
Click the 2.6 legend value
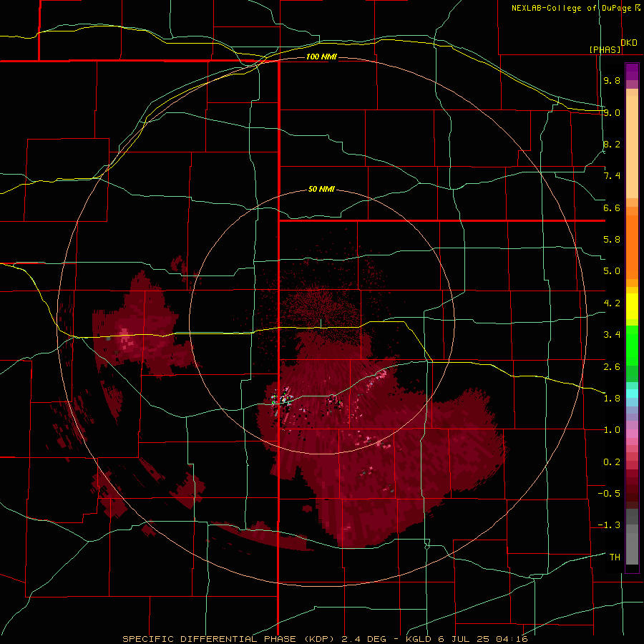(612, 367)
